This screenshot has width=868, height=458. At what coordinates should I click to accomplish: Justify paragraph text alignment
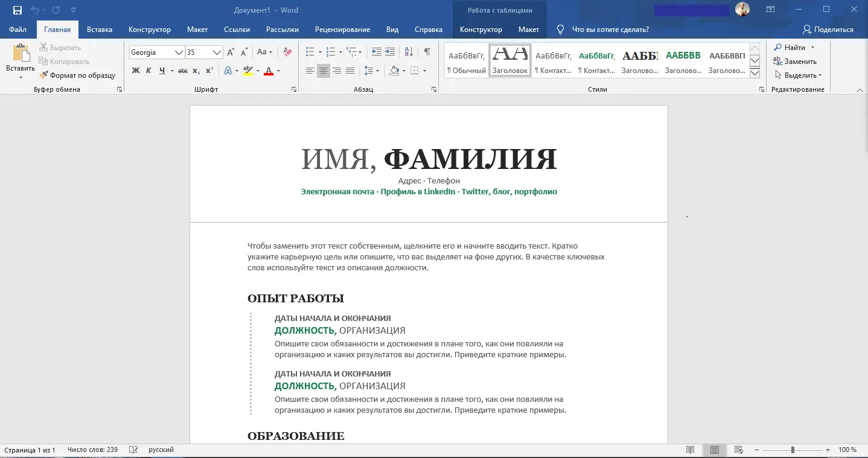pyautogui.click(x=350, y=71)
